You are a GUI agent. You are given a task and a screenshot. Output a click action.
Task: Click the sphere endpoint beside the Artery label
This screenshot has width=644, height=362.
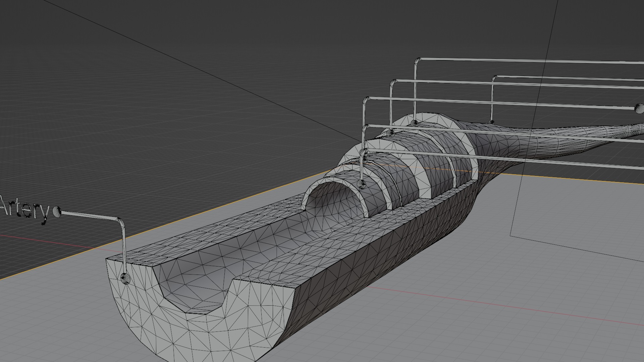(x=57, y=212)
